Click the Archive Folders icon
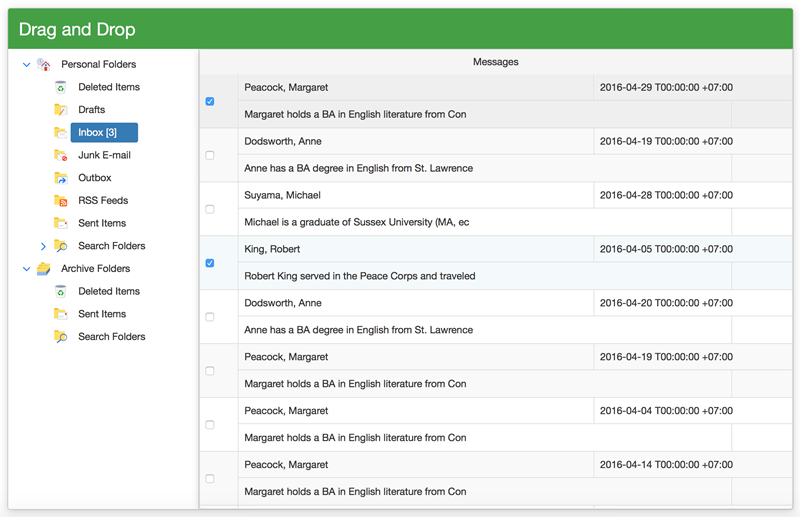Image resolution: width=800 pixels, height=517 pixels. [44, 269]
